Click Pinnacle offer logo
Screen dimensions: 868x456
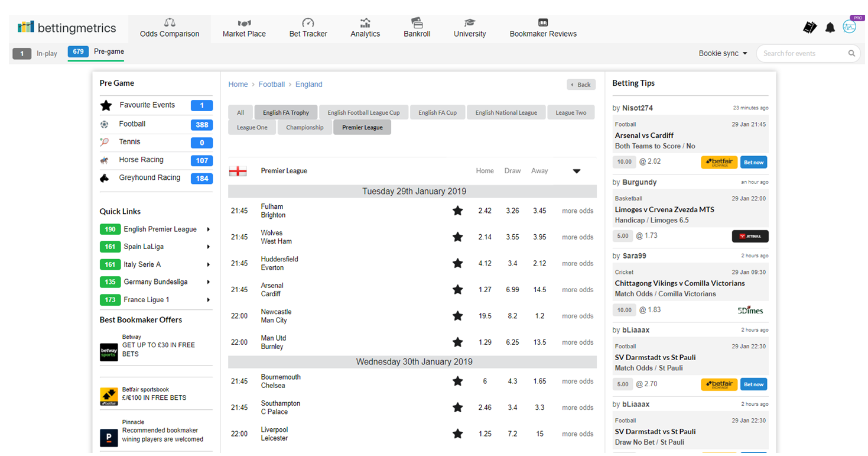[109, 438]
